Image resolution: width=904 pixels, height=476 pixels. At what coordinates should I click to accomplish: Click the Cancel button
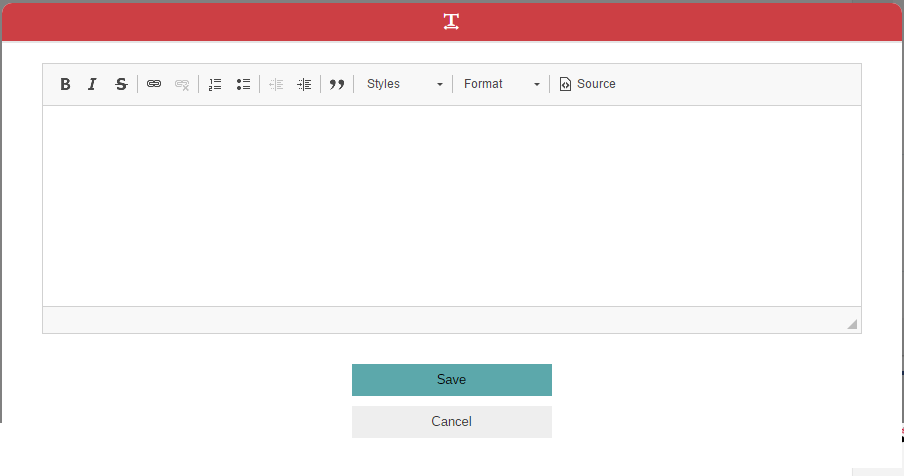(452, 422)
